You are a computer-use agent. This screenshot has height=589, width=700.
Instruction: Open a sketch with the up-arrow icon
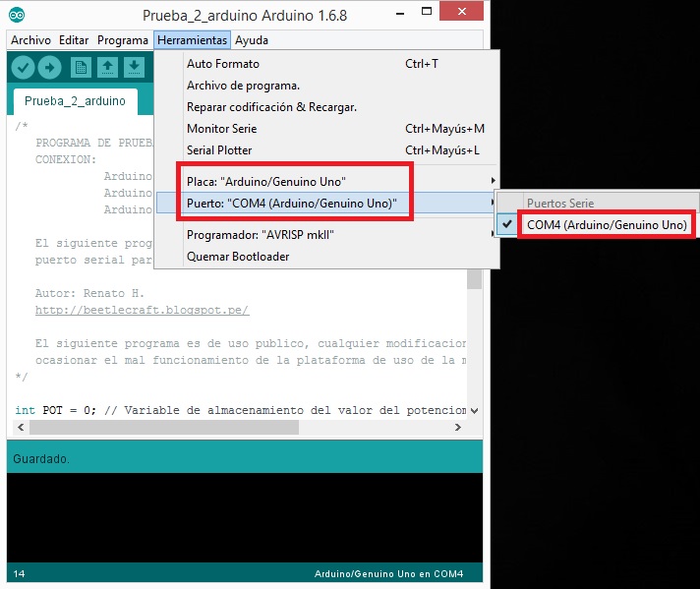pyautogui.click(x=107, y=68)
